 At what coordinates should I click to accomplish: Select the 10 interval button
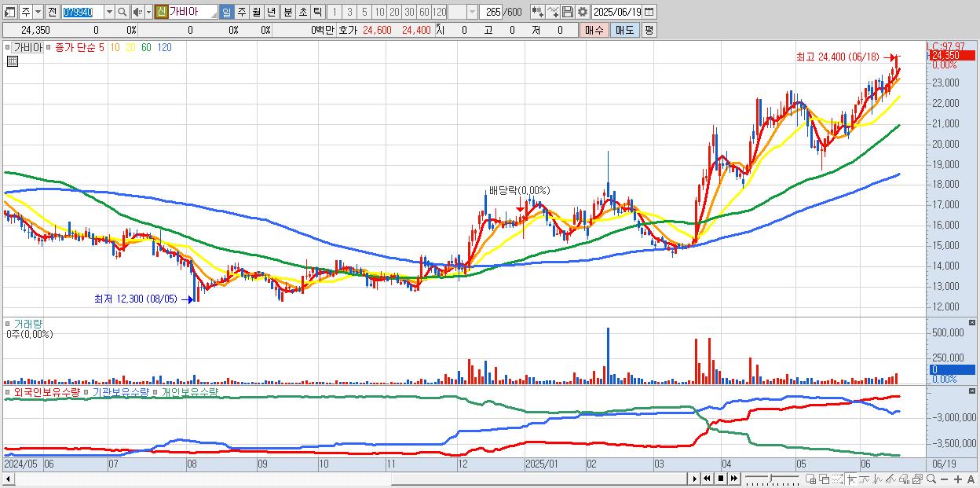[379, 12]
